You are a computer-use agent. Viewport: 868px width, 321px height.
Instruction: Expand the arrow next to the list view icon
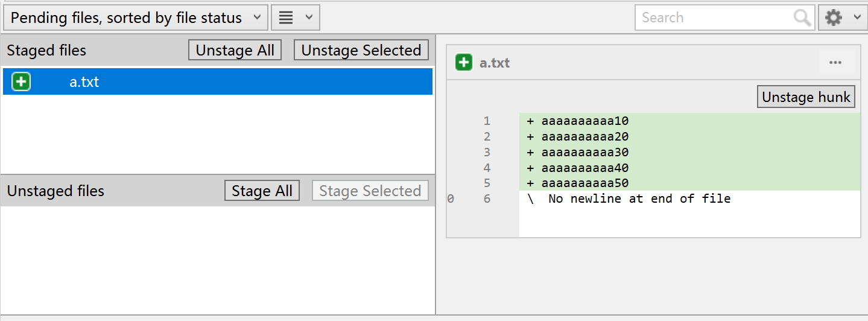tap(309, 18)
